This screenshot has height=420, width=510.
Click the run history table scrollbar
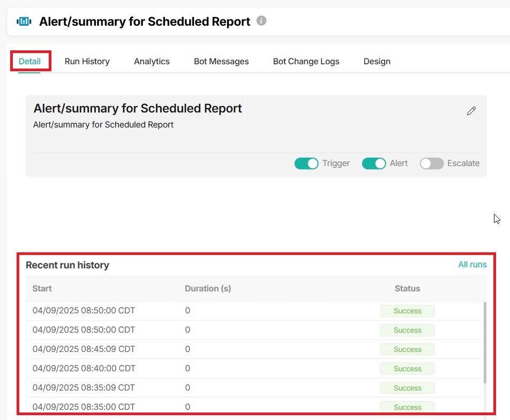485,343
